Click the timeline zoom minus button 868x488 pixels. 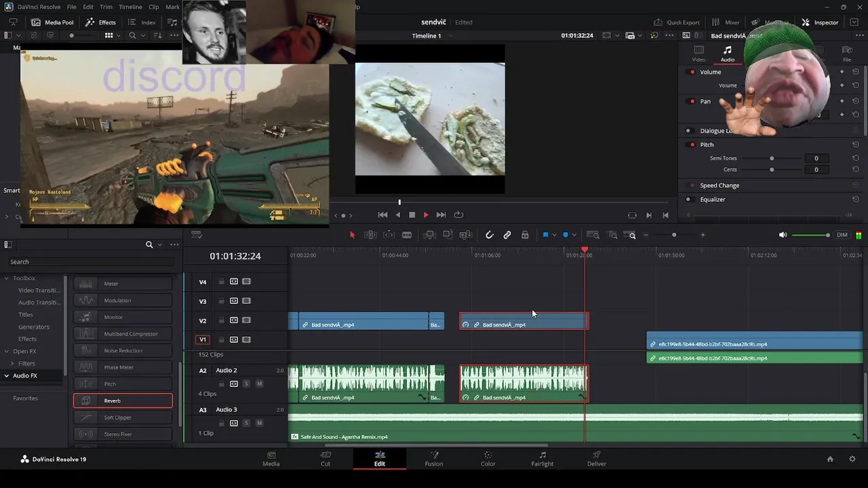click(x=646, y=235)
